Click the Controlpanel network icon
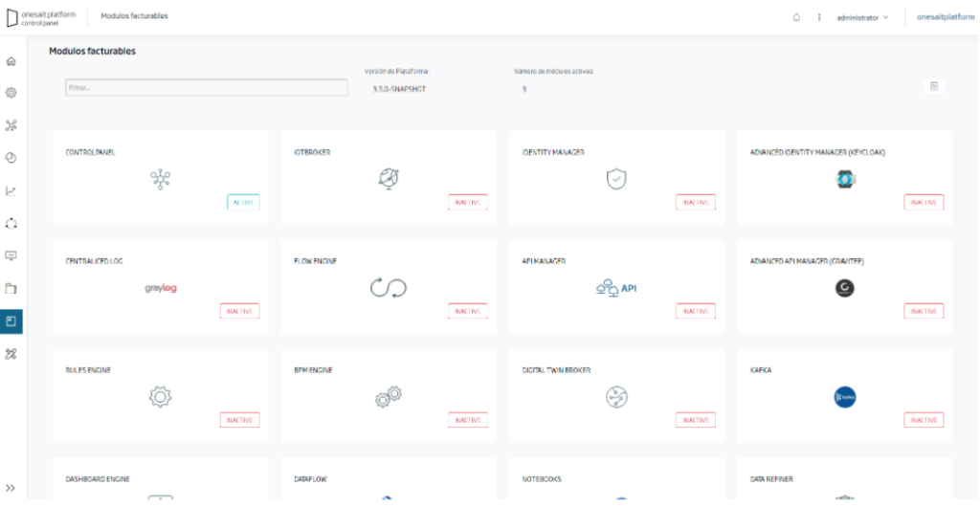 [x=161, y=179]
